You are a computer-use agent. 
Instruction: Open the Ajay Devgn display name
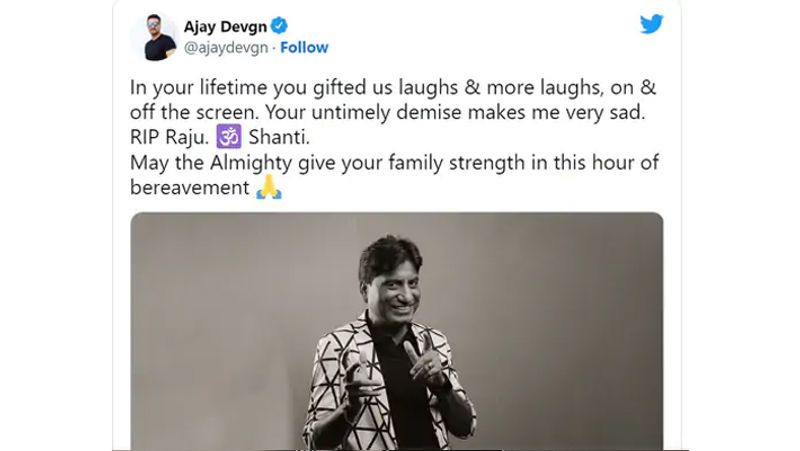click(x=225, y=26)
